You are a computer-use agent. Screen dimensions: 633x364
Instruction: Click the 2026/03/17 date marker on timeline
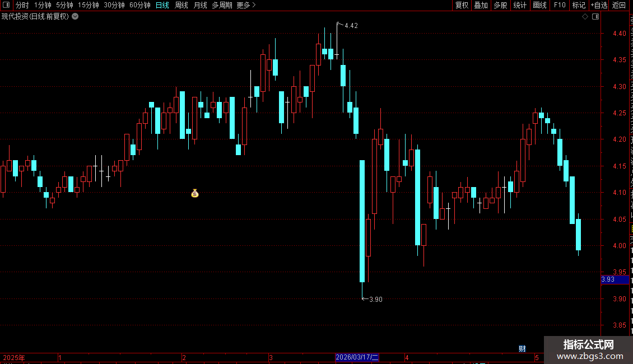[x=357, y=357]
